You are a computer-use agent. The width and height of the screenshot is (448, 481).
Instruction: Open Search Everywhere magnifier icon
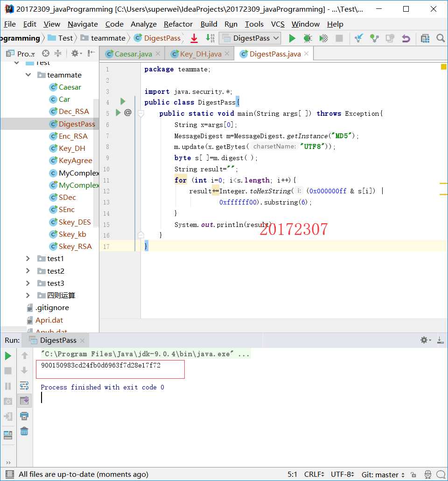441,38
